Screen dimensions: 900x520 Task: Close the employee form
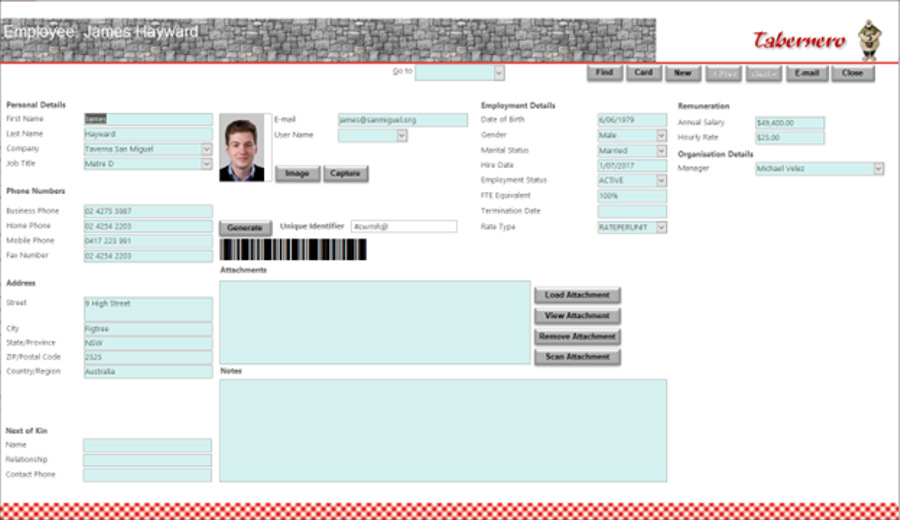852,73
